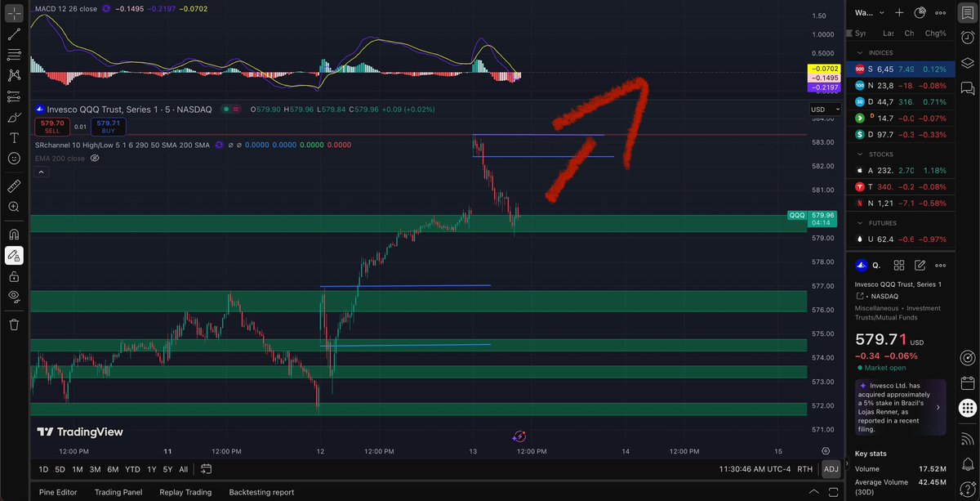Open details panel more options dots
Image resolution: width=980 pixels, height=501 pixels.
click(940, 265)
